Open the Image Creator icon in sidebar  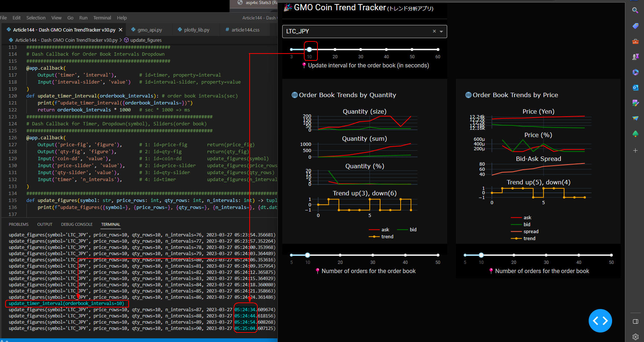[x=635, y=103]
